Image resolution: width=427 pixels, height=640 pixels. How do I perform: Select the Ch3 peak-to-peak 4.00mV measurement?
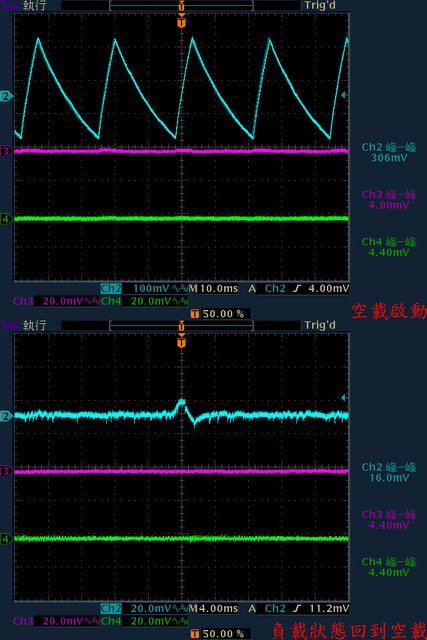tap(389, 200)
